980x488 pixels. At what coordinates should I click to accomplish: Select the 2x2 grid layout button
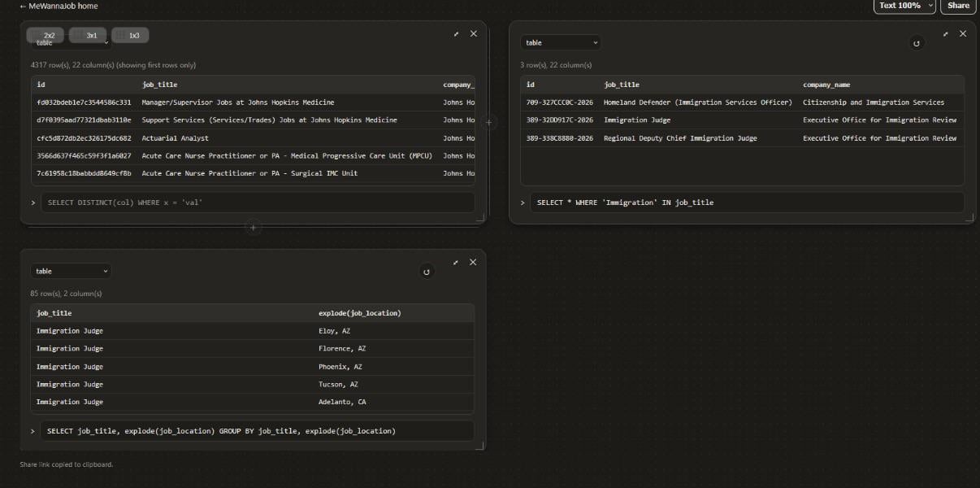point(46,35)
